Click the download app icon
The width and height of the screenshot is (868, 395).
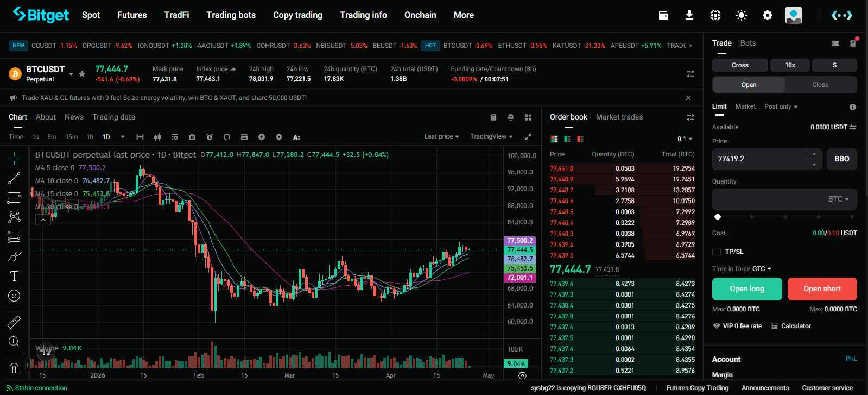coord(689,15)
